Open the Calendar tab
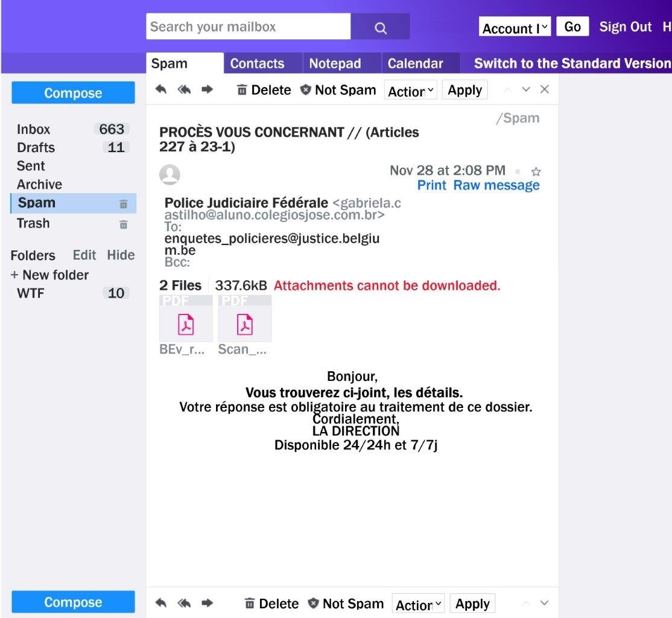Viewport: 672px width, 618px height. click(415, 63)
